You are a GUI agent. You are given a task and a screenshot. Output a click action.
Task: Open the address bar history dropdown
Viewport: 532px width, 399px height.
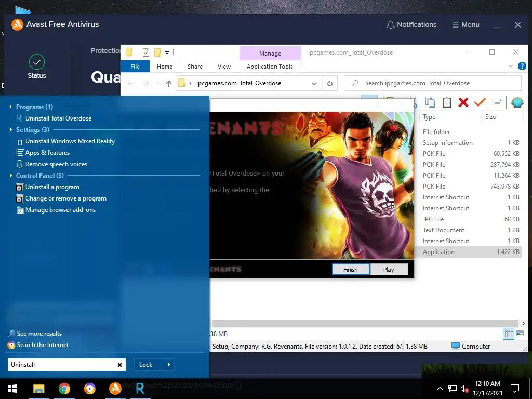coord(314,84)
